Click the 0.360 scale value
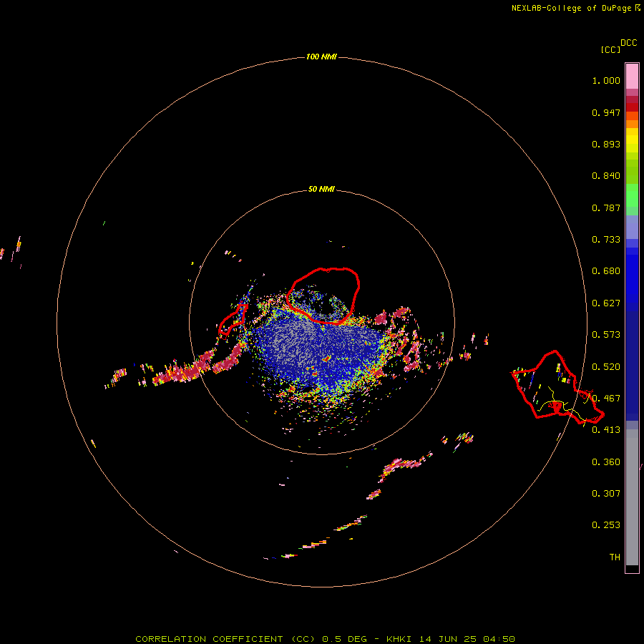644x644 pixels. coord(606,462)
